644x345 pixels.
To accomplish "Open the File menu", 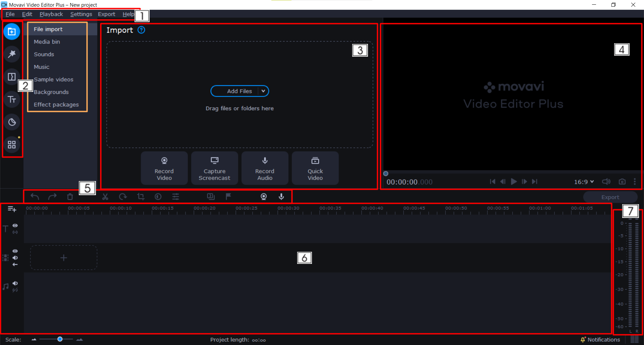I will (x=10, y=14).
